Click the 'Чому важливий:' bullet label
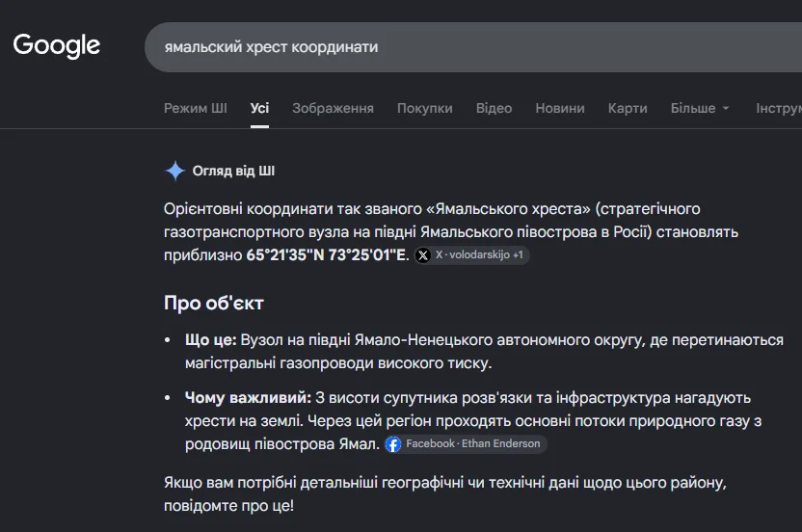The width and height of the screenshot is (802, 532). 248,397
